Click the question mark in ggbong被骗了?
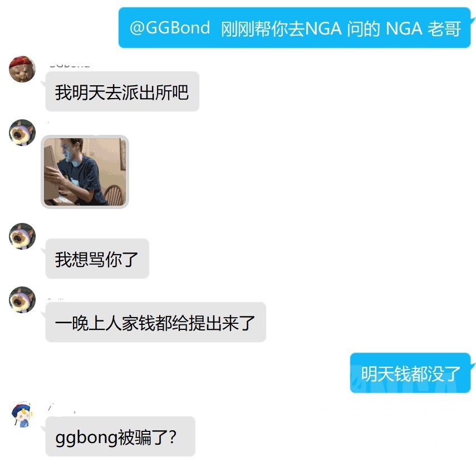The height and width of the screenshot is (462, 476). point(173,437)
